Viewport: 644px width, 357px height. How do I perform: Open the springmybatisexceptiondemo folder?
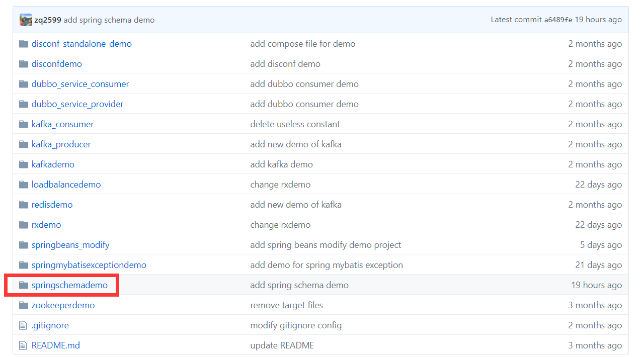tap(89, 265)
